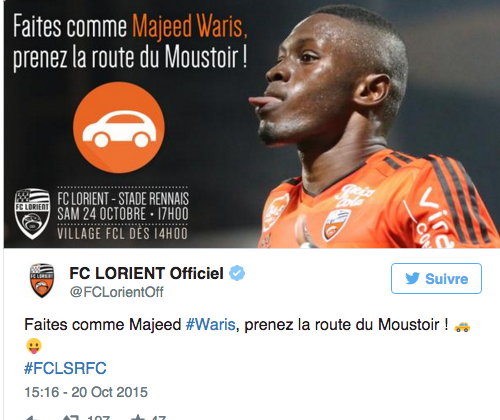The height and width of the screenshot is (420, 500).
Task: Click the blue verified badge
Action: coord(237,273)
